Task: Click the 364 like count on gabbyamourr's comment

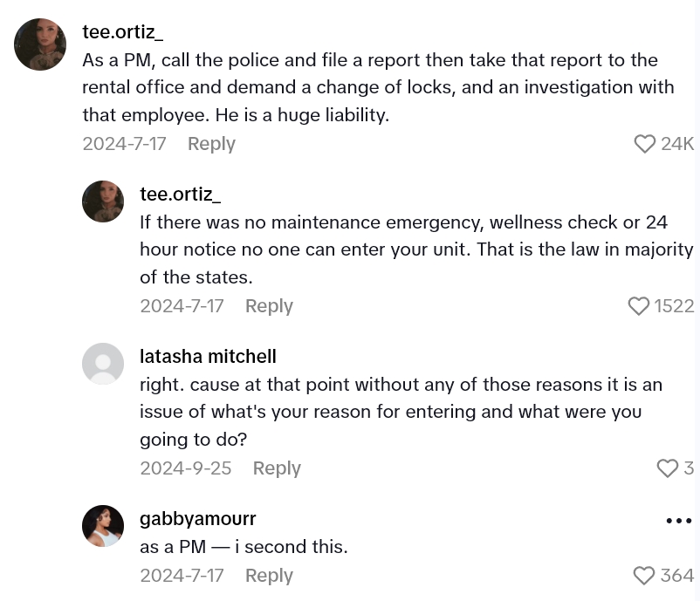Action: pos(676,575)
